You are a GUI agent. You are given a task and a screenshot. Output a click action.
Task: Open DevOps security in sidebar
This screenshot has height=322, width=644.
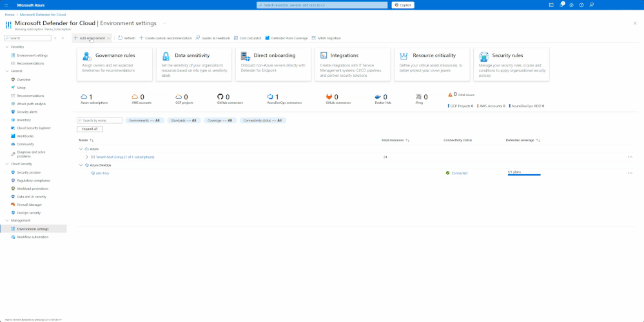tap(29, 213)
